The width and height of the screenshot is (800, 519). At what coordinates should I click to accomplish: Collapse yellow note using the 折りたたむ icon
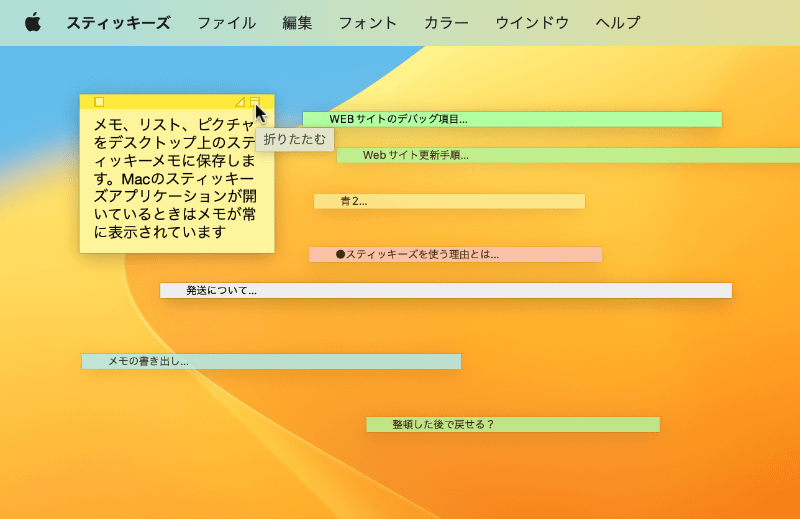coord(255,102)
